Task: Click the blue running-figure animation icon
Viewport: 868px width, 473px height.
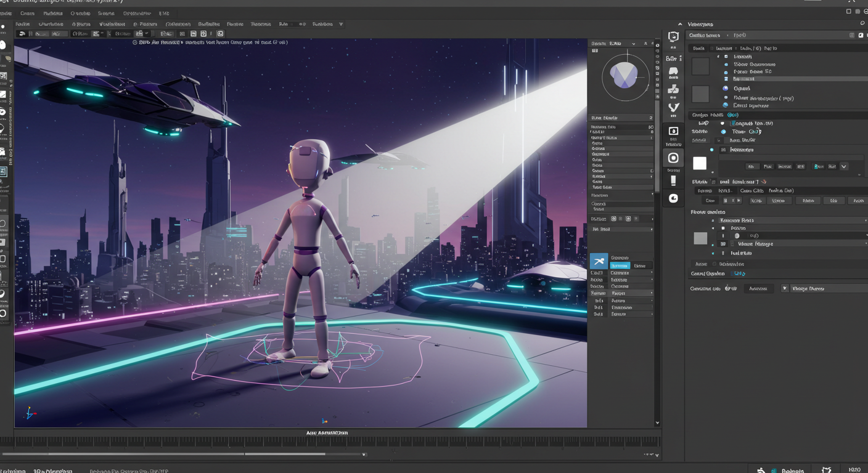Action: click(599, 262)
